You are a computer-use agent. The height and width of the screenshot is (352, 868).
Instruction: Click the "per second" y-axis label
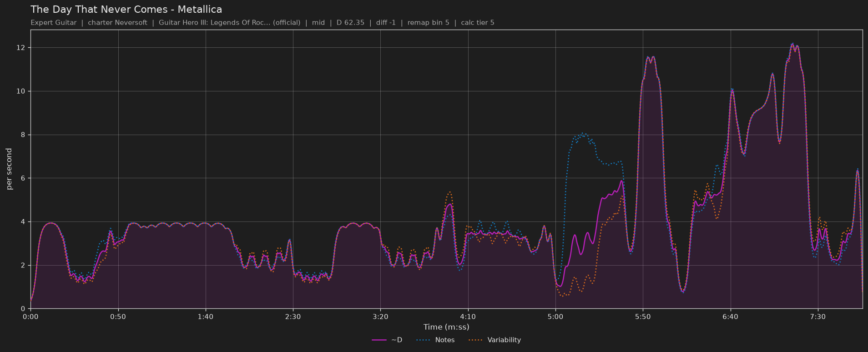pyautogui.click(x=9, y=169)
